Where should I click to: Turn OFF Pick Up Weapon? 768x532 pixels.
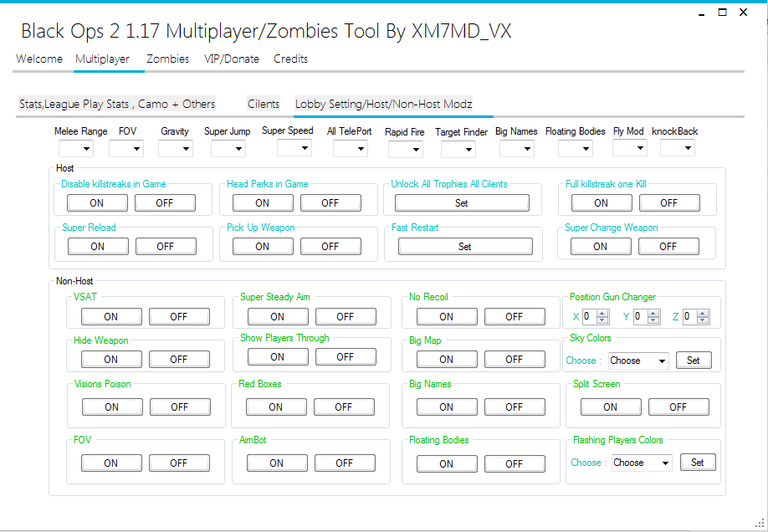pos(330,247)
